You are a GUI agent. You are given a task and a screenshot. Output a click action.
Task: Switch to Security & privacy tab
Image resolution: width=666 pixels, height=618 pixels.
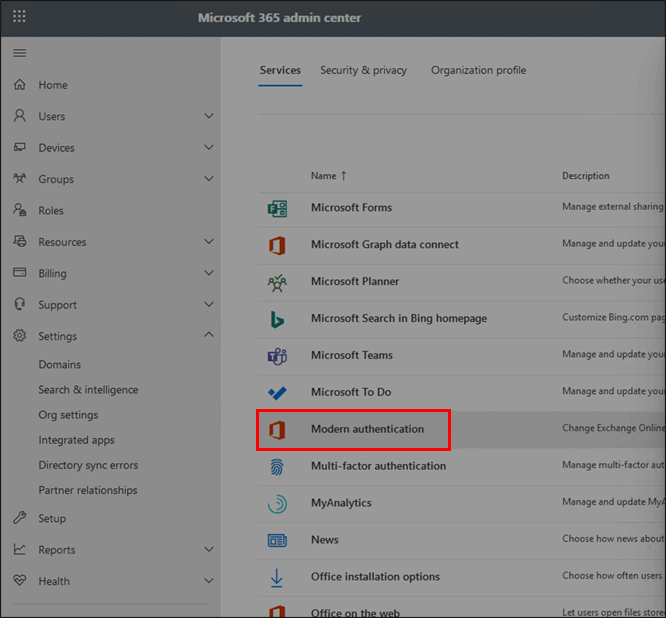point(363,70)
